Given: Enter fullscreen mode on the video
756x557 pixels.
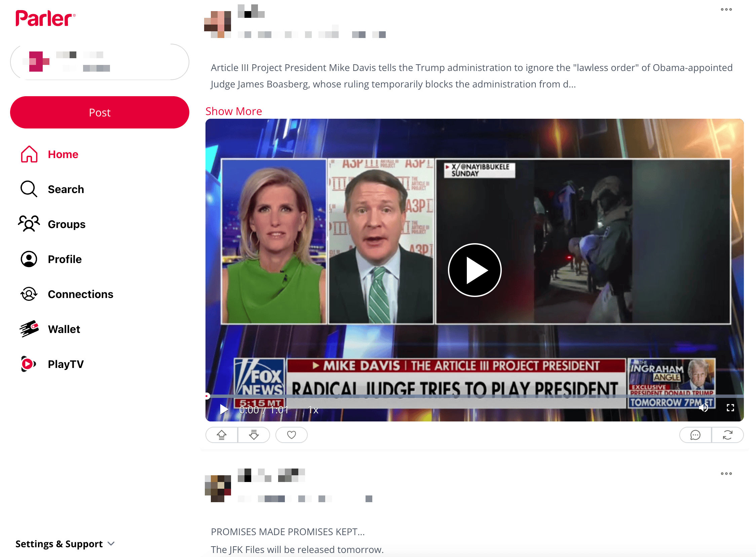Looking at the screenshot, I should [x=730, y=408].
